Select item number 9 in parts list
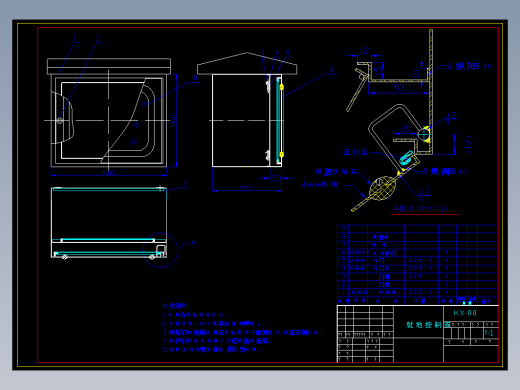Viewport: 520px width, 390px height. 344,228
